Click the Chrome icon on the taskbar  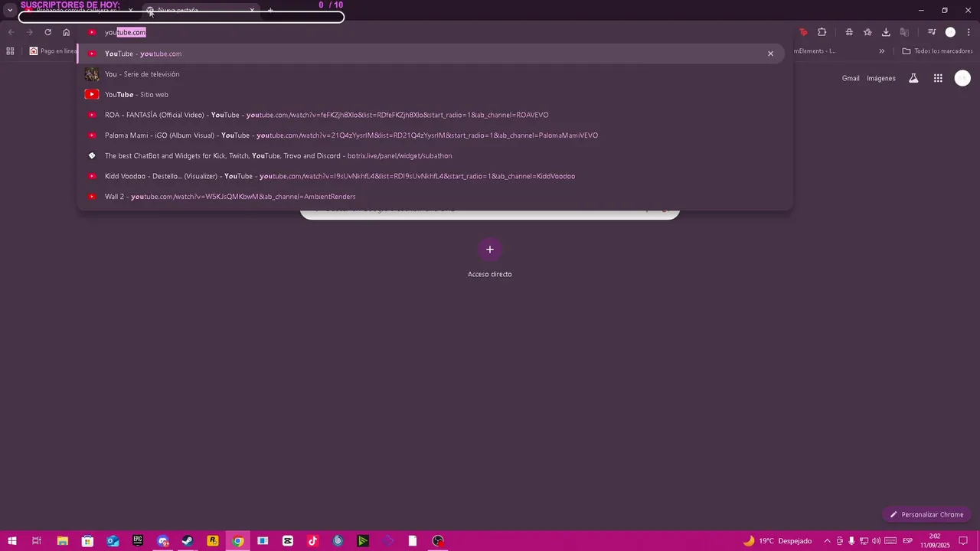tap(238, 541)
